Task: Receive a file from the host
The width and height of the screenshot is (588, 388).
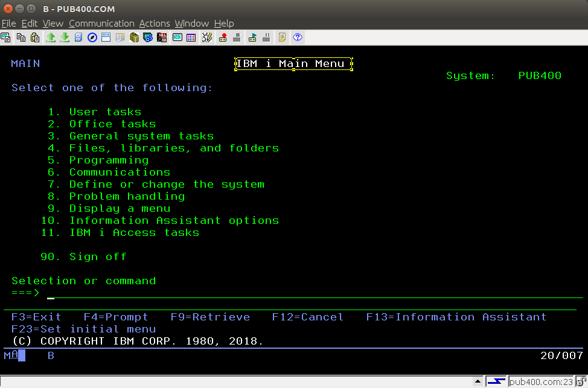Action: [x=65, y=37]
